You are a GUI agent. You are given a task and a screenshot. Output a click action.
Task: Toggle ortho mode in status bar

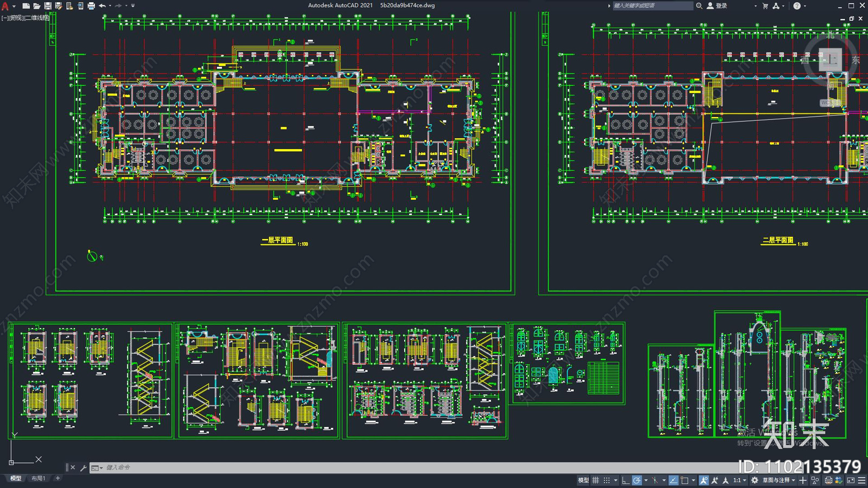[626, 480]
